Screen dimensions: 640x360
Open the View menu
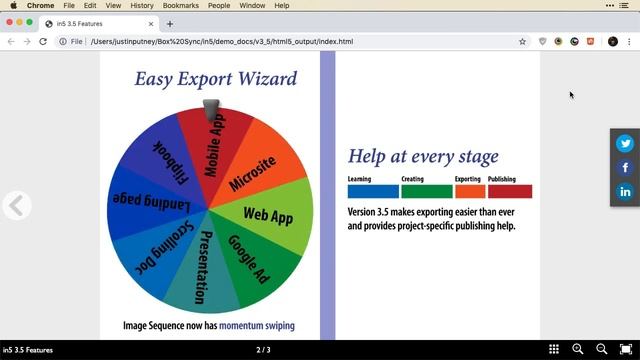113,5
